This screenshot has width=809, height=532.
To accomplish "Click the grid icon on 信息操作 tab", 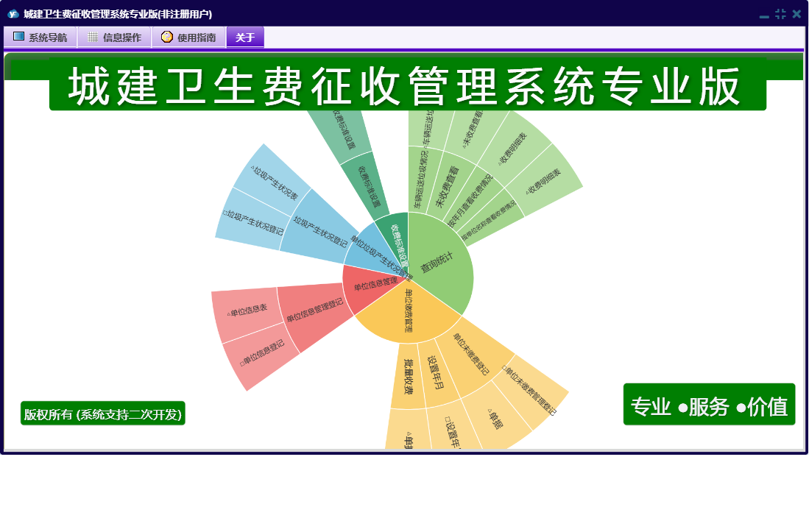I will (93, 37).
